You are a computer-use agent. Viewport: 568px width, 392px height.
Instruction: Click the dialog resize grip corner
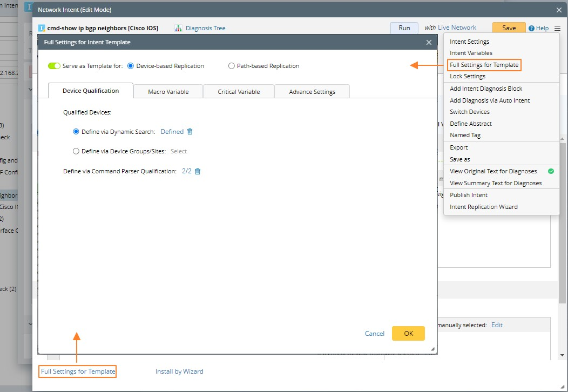pyautogui.click(x=432, y=349)
